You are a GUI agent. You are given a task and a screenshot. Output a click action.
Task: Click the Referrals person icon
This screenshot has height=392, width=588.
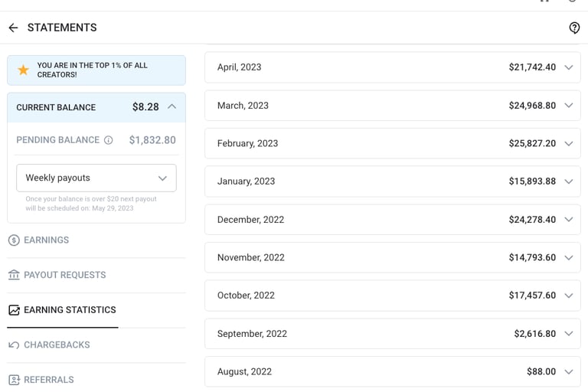[14, 380]
